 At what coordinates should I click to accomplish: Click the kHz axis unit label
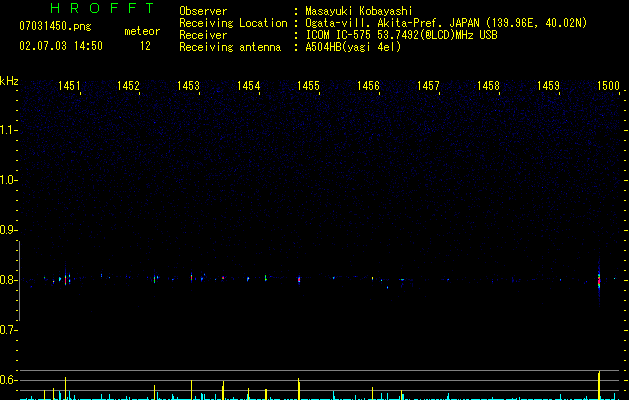[x=9, y=81]
